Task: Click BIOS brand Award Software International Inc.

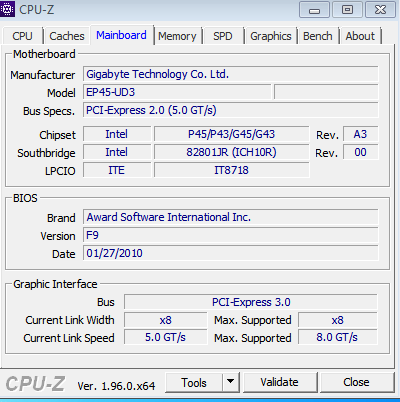Action: point(231,217)
